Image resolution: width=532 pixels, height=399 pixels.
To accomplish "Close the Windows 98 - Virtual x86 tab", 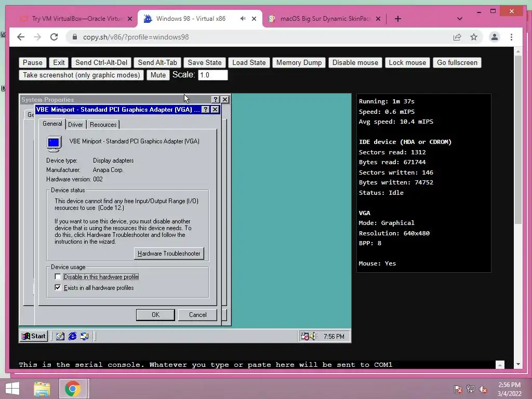I will click(254, 19).
